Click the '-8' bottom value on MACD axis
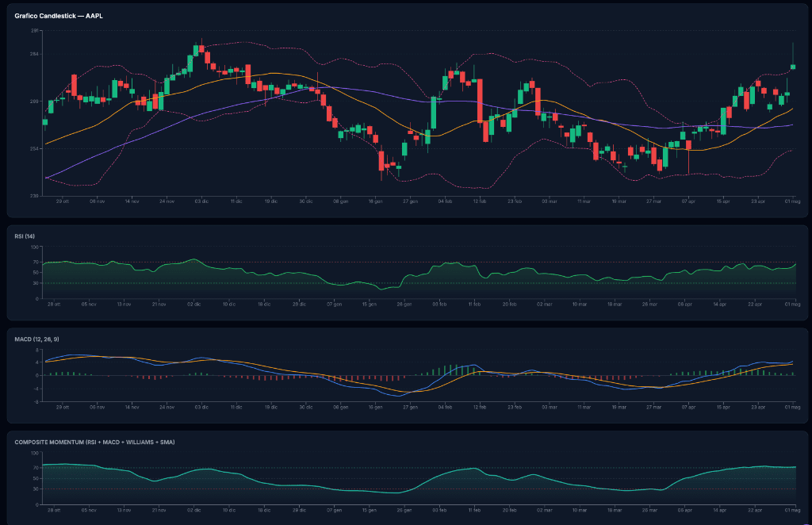Image resolution: width=812 pixels, height=525 pixels. pos(36,401)
